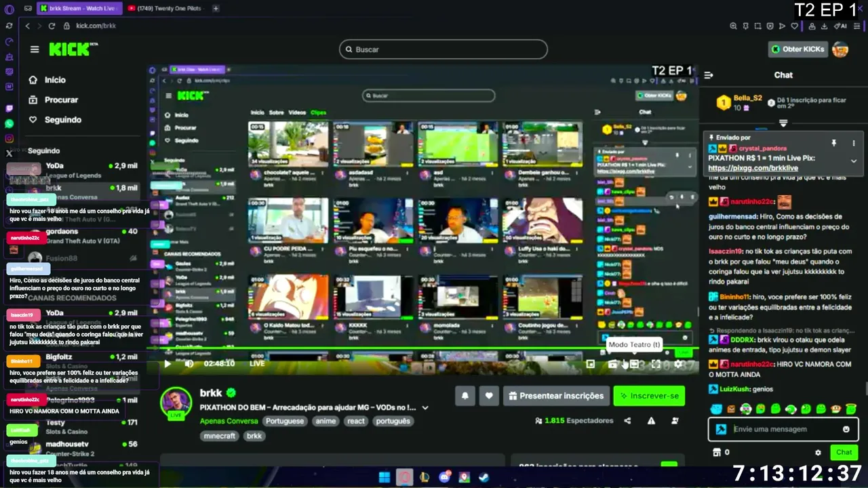Screen dimensions: 868x488
Task: Collapse the pinned PIXATHON message chevron
Action: (x=854, y=161)
